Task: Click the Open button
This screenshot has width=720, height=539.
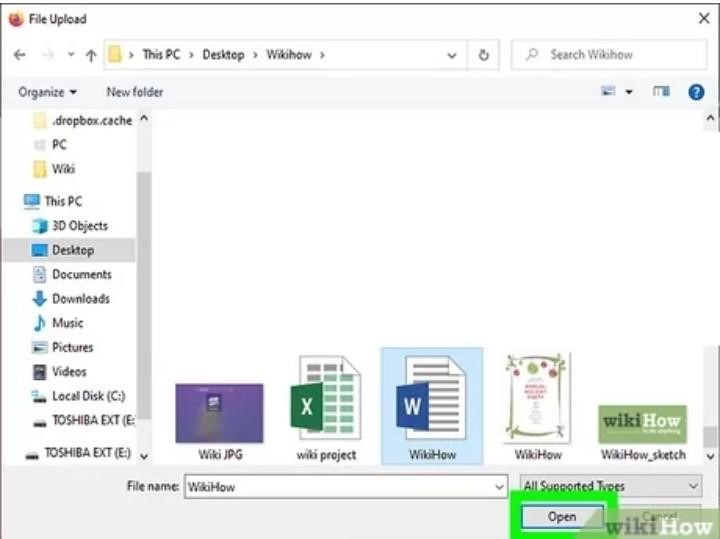Action: (x=561, y=517)
